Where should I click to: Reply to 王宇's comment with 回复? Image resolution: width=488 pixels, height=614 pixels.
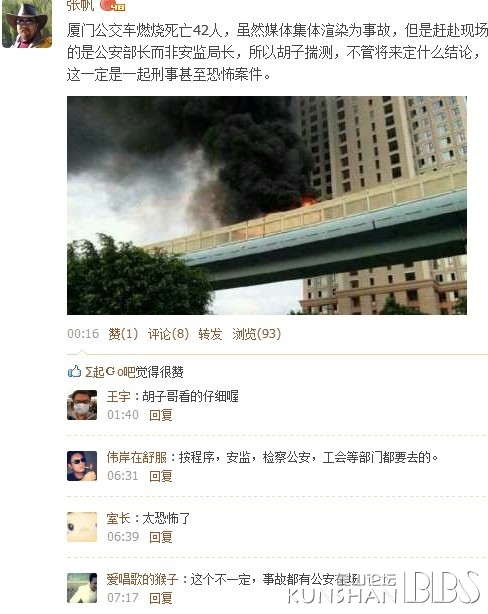(161, 415)
